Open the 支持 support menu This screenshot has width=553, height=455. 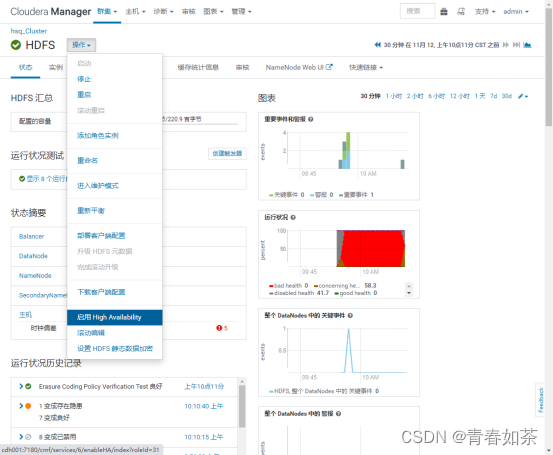pyautogui.click(x=485, y=12)
